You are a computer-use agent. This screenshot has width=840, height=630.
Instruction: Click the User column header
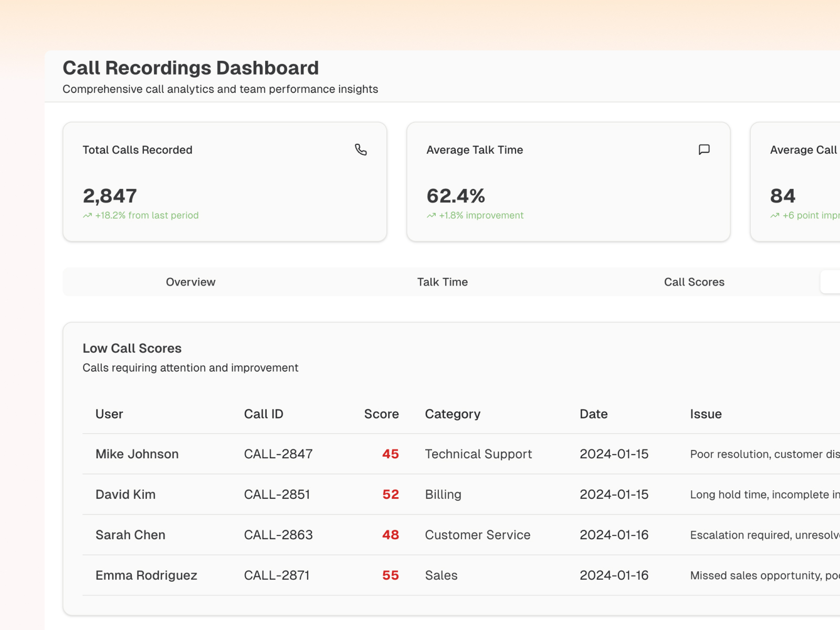[109, 414]
